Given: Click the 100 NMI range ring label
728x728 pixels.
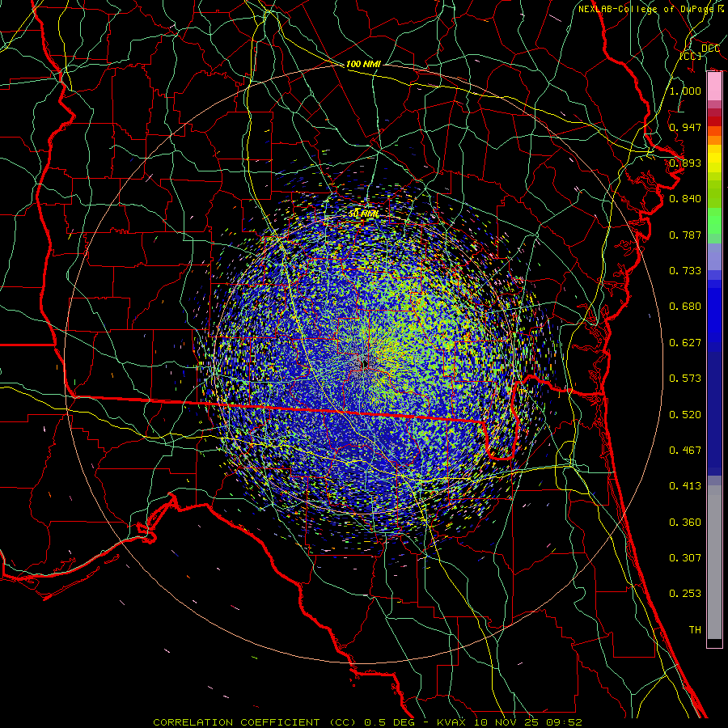Looking at the screenshot, I should (363, 64).
